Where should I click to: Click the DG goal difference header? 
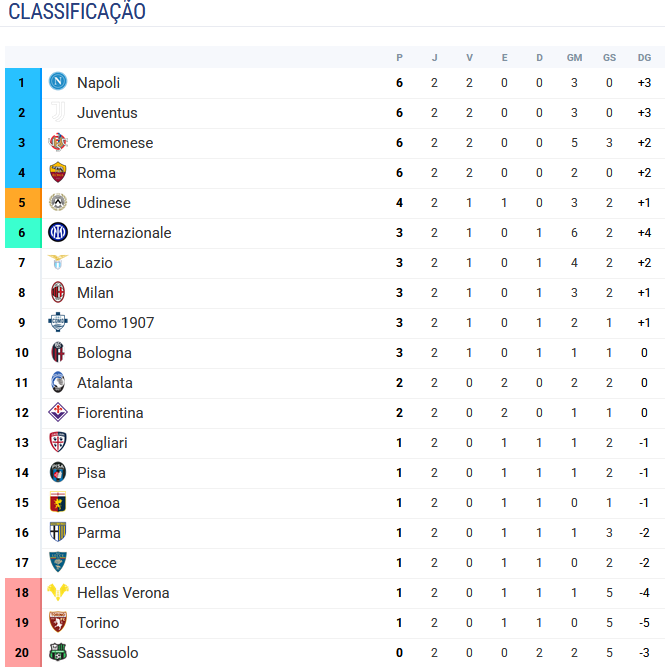tap(644, 58)
